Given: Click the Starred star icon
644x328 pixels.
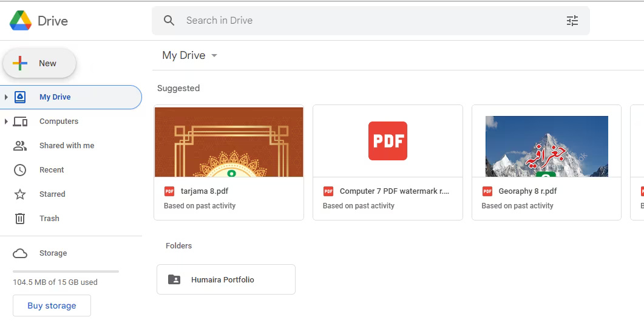Looking at the screenshot, I should coord(20,194).
